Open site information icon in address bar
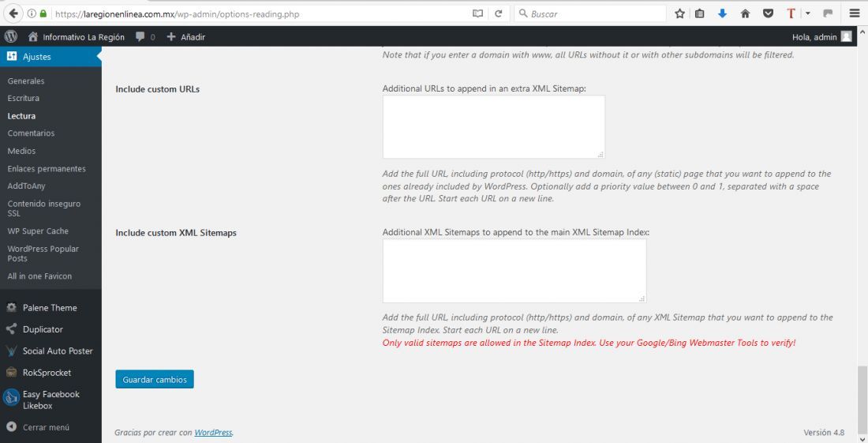Image resolution: width=868 pixels, height=443 pixels. click(x=32, y=13)
